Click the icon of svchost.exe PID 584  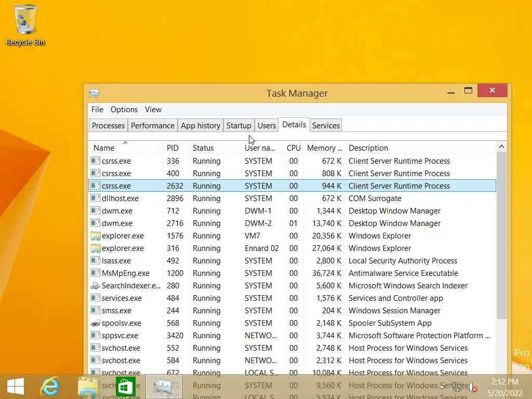(96, 361)
